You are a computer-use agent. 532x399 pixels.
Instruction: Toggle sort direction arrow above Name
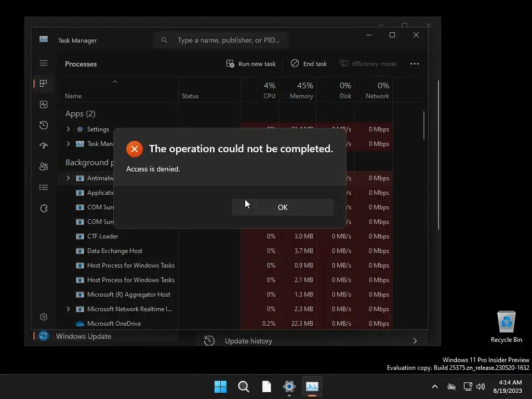[x=115, y=82]
